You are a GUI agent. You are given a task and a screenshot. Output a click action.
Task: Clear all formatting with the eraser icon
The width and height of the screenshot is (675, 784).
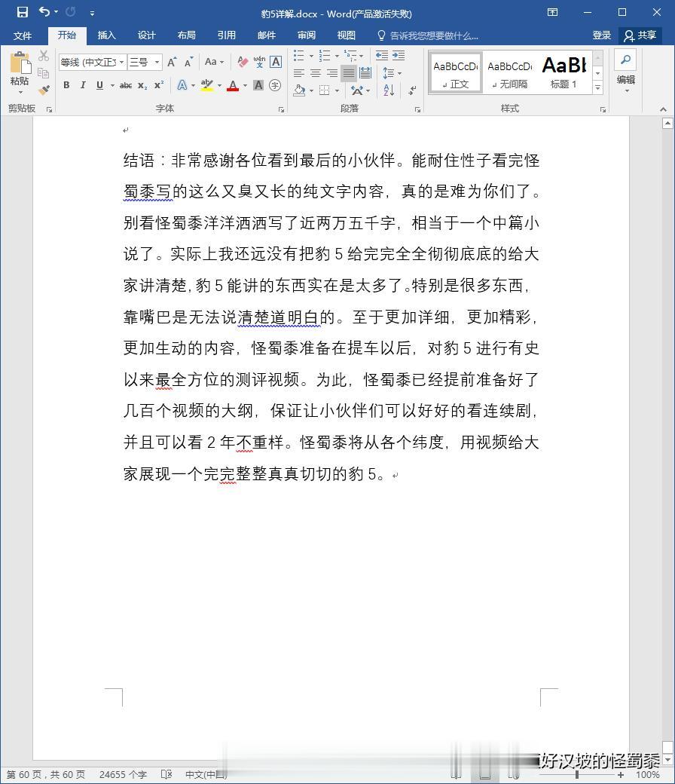(x=243, y=62)
